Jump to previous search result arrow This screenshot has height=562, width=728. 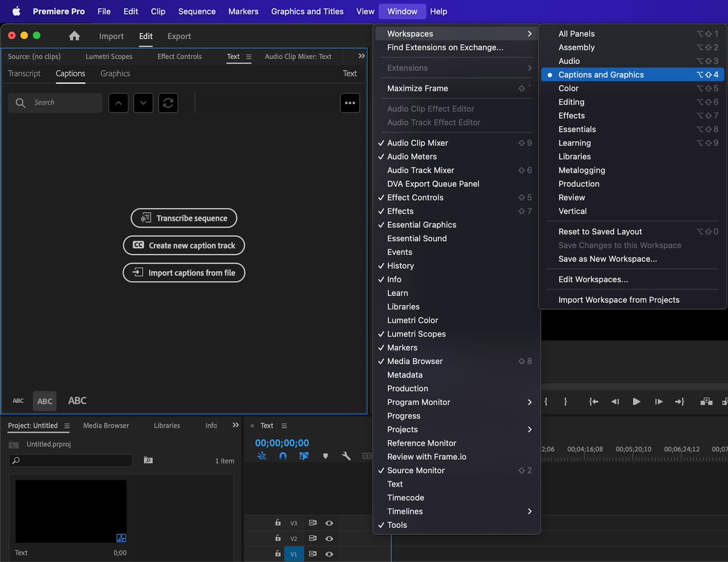[118, 103]
